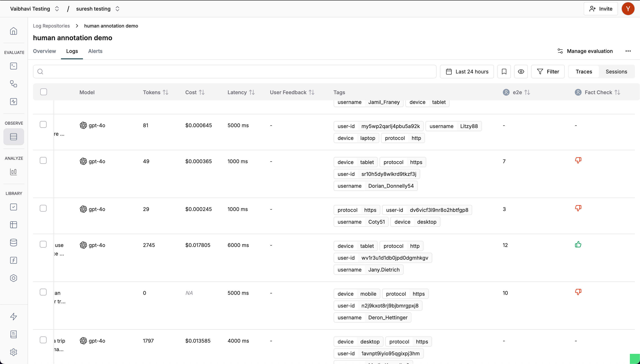Select the Traces view
Viewport: 640px width, 364px height.
click(x=584, y=72)
